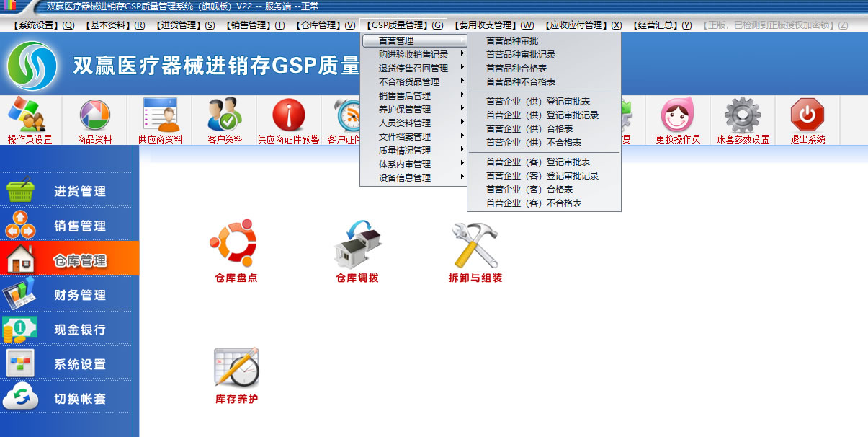Expand the 设备信息管理 submenu
This screenshot has width=868, height=437.
point(405,177)
